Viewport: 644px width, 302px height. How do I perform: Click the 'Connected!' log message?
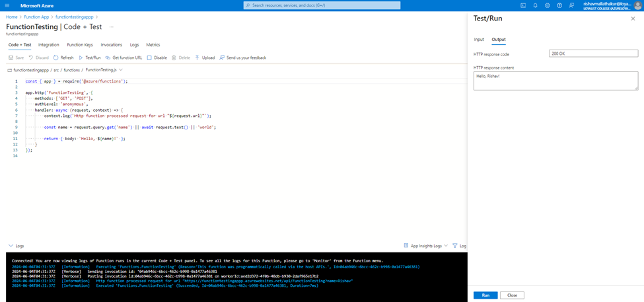(x=197, y=261)
